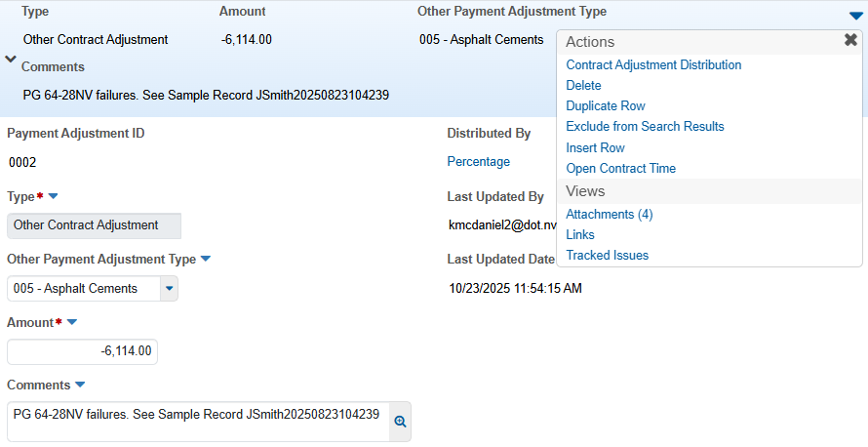Image resolution: width=868 pixels, height=447 pixels.
Task: Open the Links view
Action: 580,235
